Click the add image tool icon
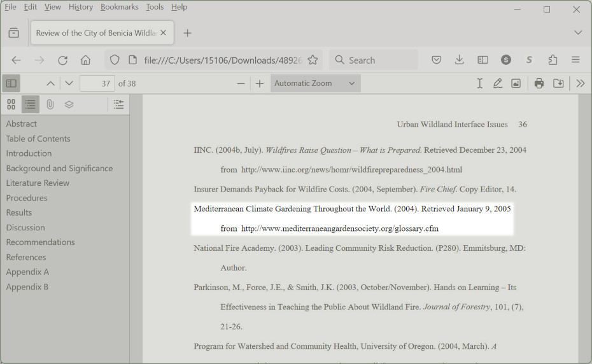Image resolution: width=592 pixels, height=364 pixels. [x=516, y=83]
